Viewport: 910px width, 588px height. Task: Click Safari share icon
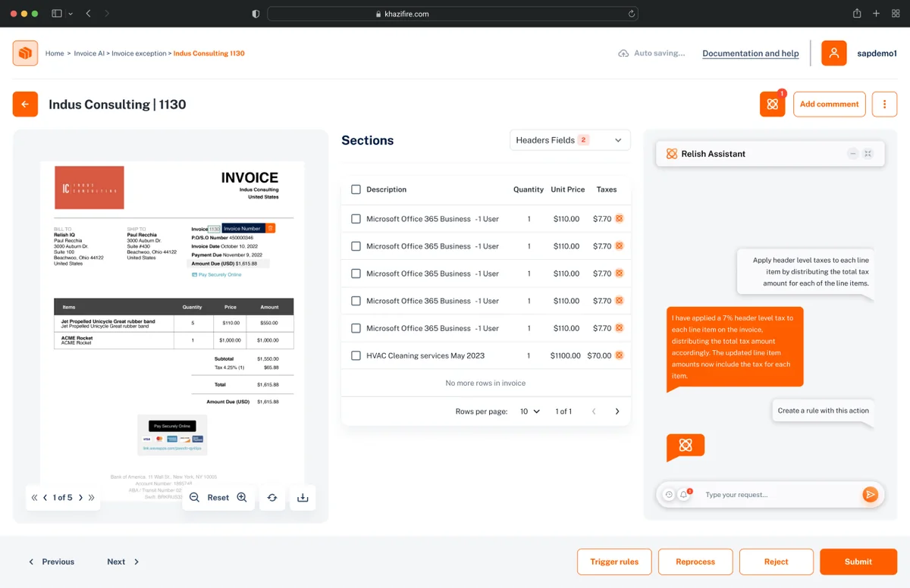(x=857, y=14)
